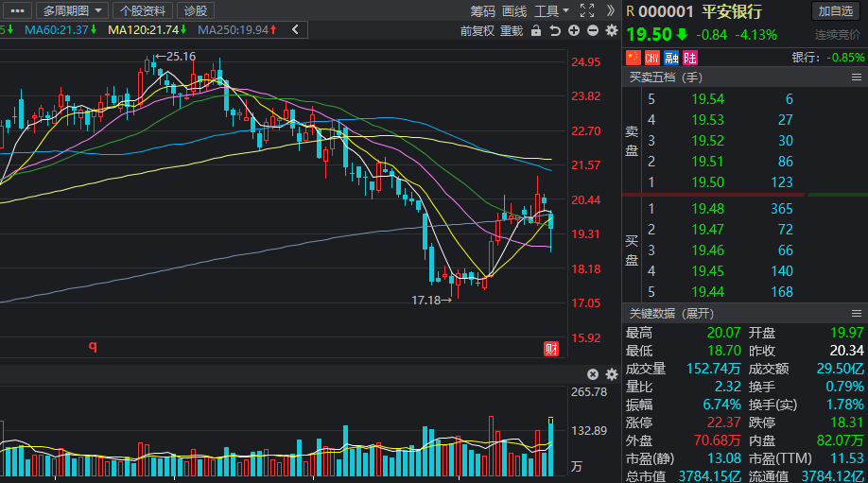Open 关键数据 panel menu icon
Viewport: 868px width, 483px height.
[x=857, y=314]
